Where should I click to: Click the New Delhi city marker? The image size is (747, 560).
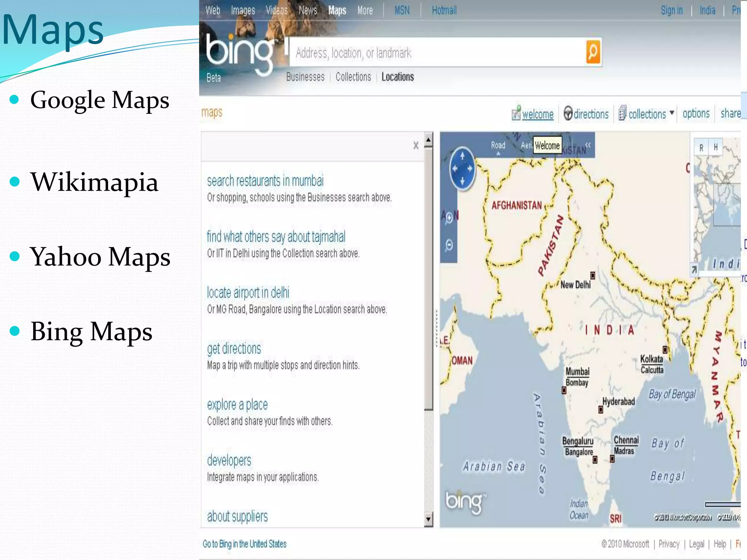coord(593,275)
